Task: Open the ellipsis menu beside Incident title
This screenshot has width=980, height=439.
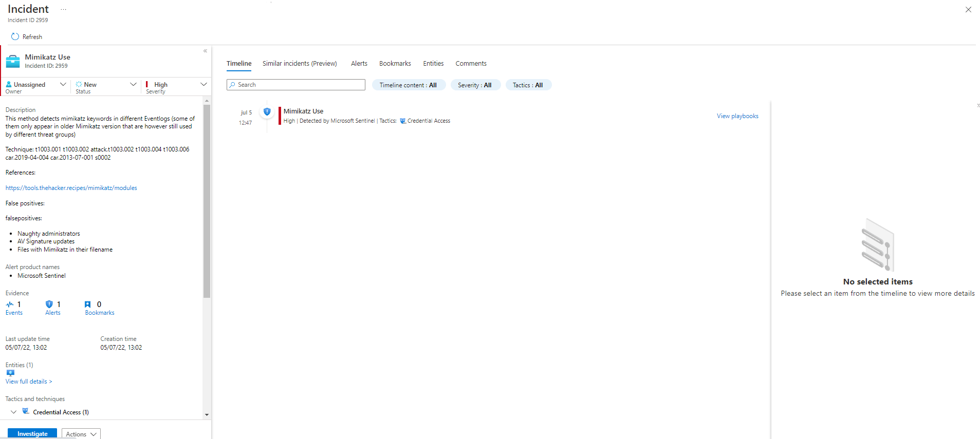Action: 63,10
